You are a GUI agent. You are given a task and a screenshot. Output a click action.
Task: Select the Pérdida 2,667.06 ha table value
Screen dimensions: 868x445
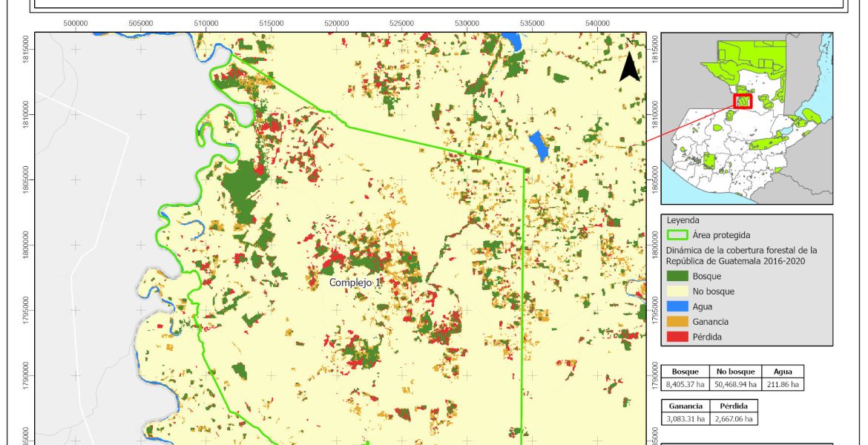tap(734, 419)
